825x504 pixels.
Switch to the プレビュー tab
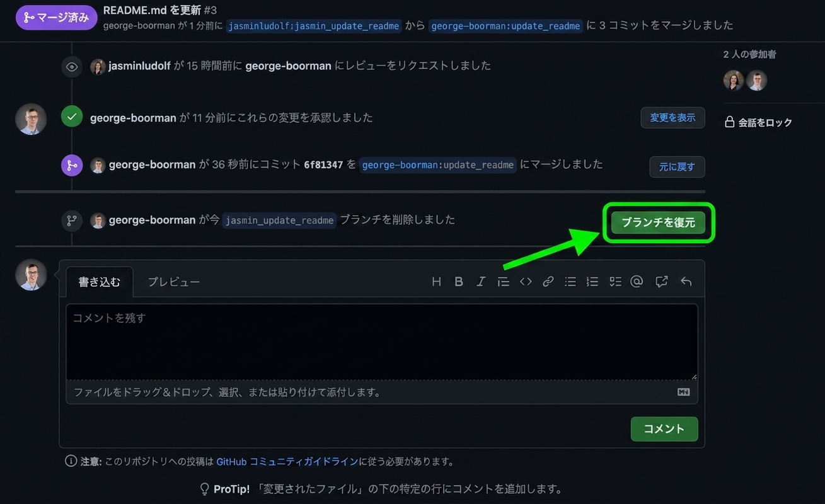[174, 282]
